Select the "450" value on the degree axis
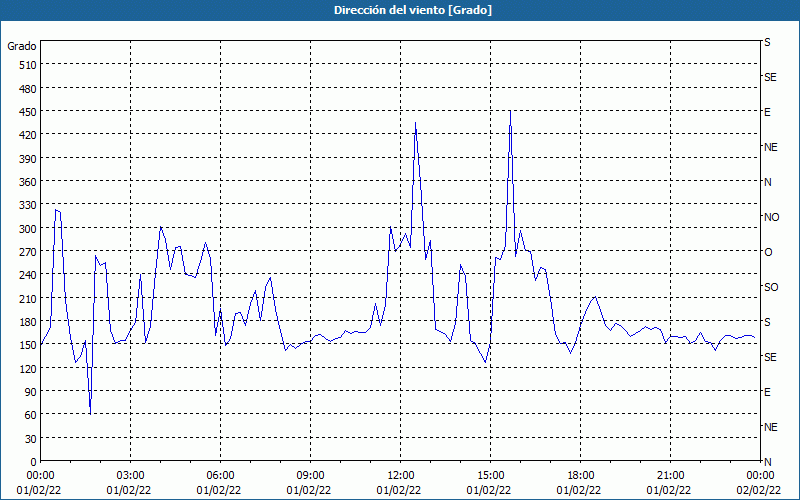Viewport: 800px width, 500px height. (x=29, y=112)
